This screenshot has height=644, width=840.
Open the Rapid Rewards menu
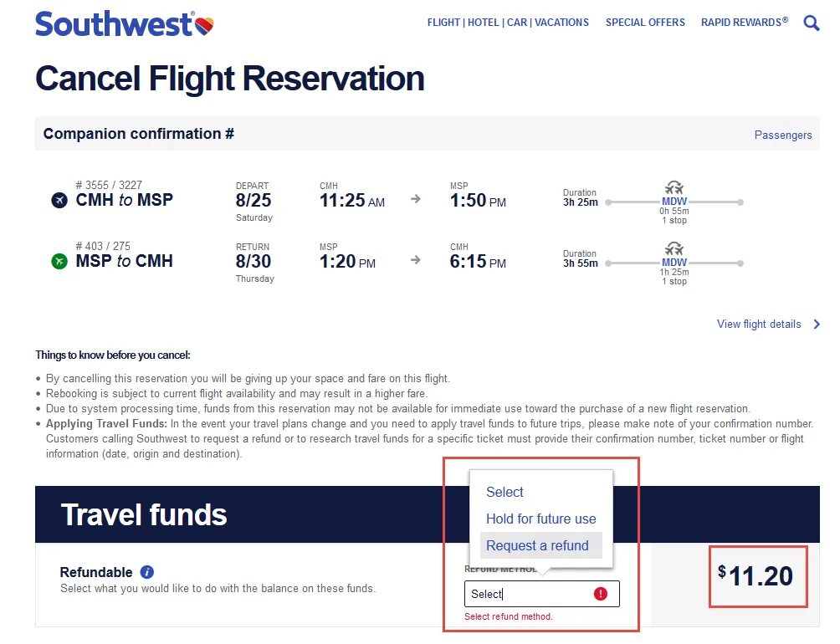744,23
